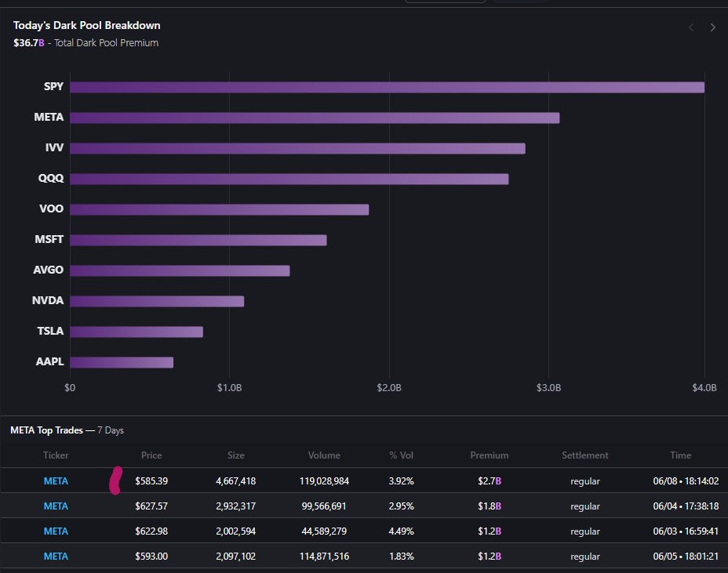Click the SPY axis label
The image size is (728, 573).
[53, 87]
